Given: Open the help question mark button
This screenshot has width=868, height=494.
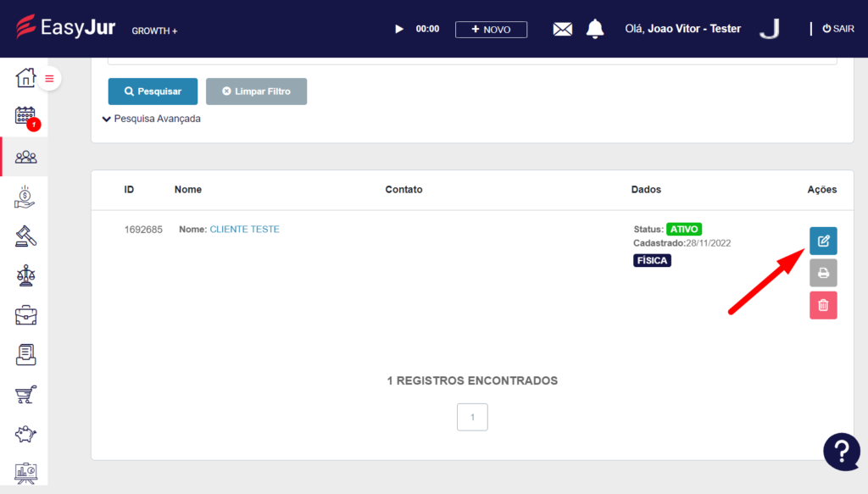Looking at the screenshot, I should [842, 452].
